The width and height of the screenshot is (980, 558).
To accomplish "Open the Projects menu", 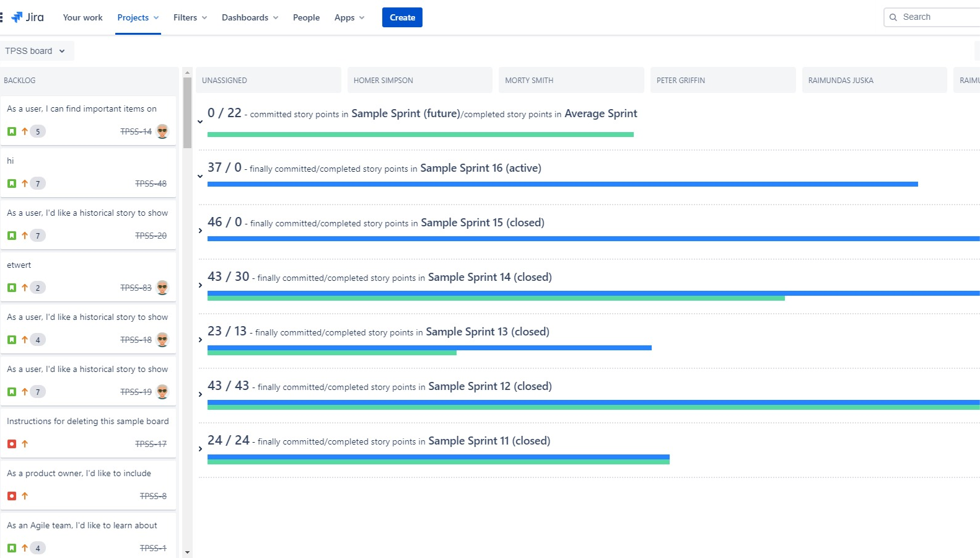I will pos(138,17).
